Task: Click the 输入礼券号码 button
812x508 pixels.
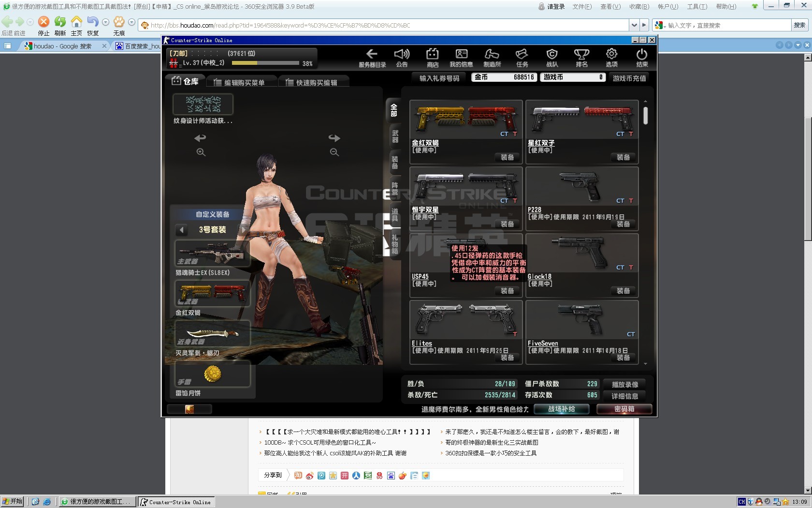Action: coord(439,78)
